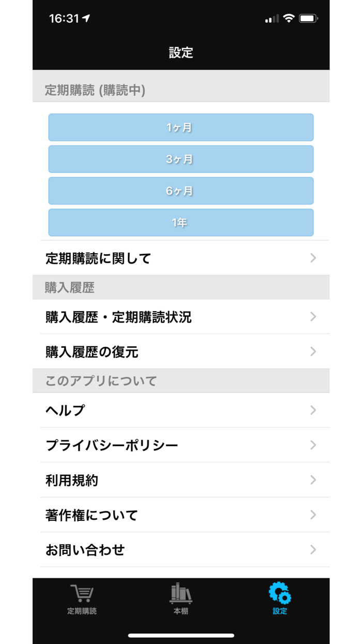Tap the chevron beside プライバシーポリシー
This screenshot has height=644, width=362.
[x=313, y=445]
